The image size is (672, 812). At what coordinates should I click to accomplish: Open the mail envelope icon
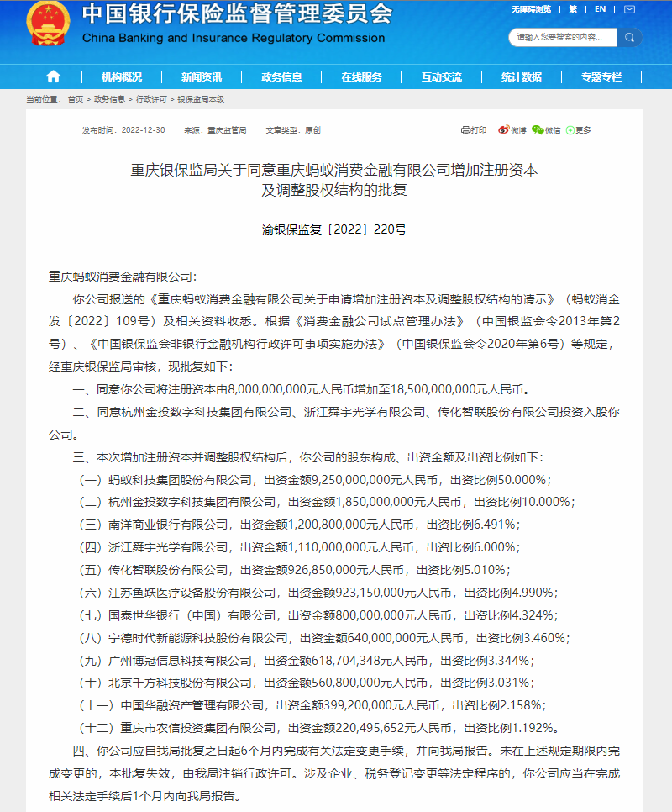point(629,9)
